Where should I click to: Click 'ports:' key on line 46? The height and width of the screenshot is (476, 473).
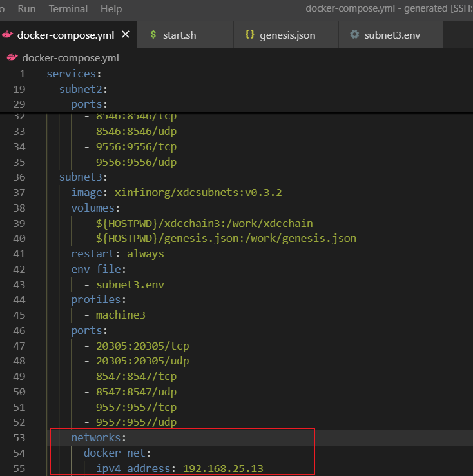[89, 331]
